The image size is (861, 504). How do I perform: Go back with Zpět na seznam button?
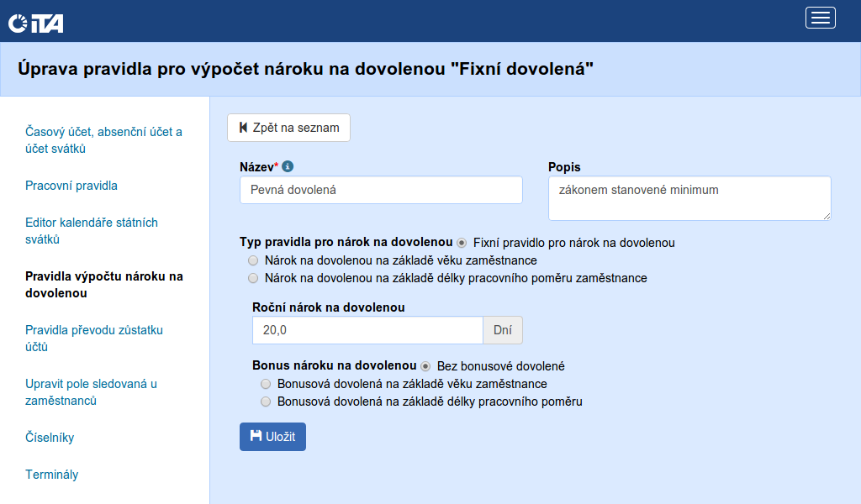[x=288, y=128]
